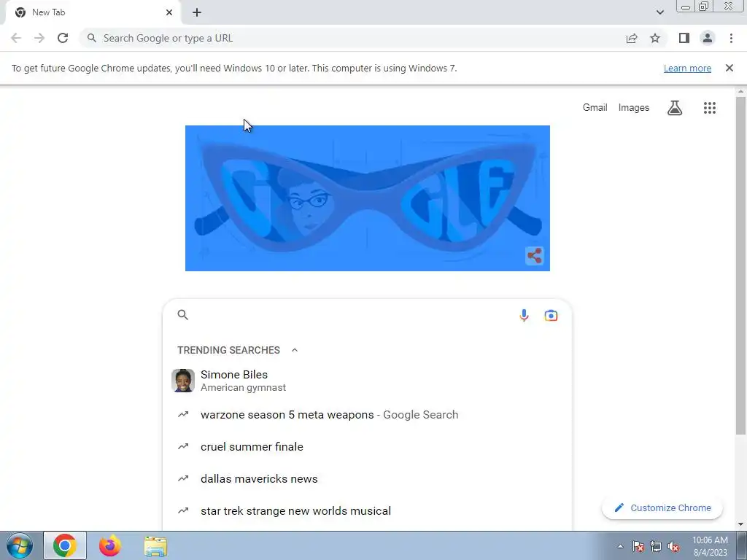Click the share this page icon
Image resolution: width=747 pixels, height=560 pixels.
click(632, 38)
